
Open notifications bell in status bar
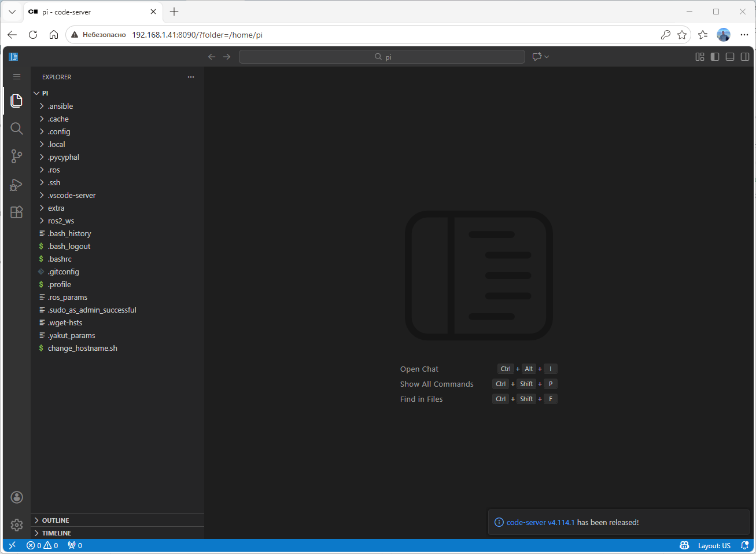745,545
